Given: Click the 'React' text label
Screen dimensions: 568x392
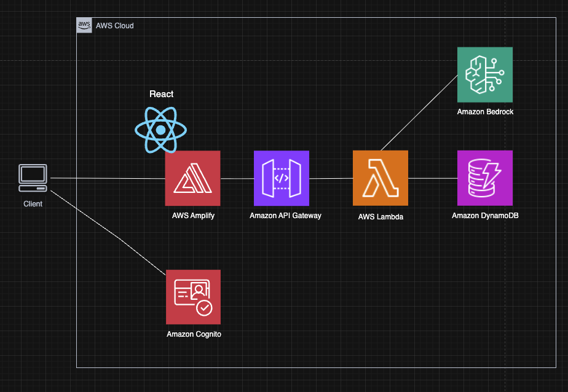Looking at the screenshot, I should [x=162, y=94].
